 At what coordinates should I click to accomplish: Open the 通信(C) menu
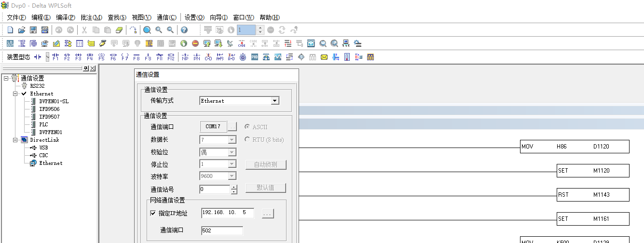point(167,17)
